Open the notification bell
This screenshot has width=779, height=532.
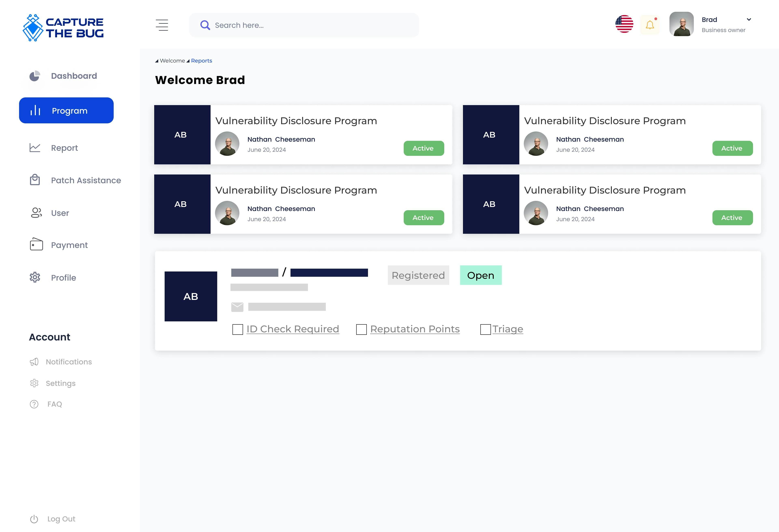tap(650, 25)
